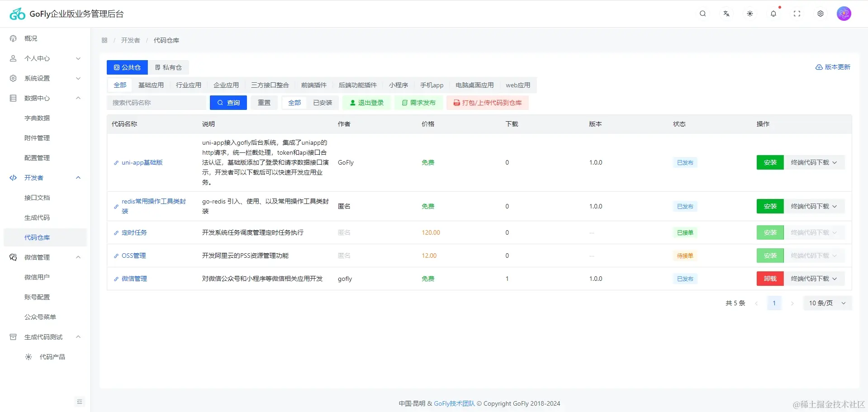Viewport: 868px width, 412px height.
Task: Click the 退出登录 button
Action: (x=366, y=103)
